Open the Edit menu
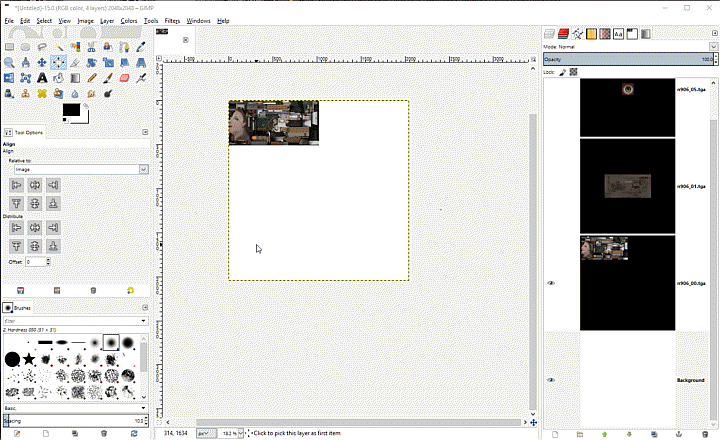 25,21
